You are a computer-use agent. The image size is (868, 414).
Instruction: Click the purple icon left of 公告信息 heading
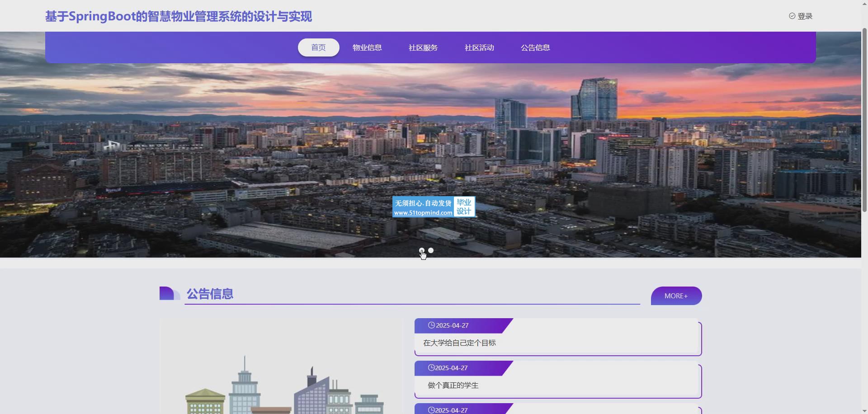click(170, 294)
